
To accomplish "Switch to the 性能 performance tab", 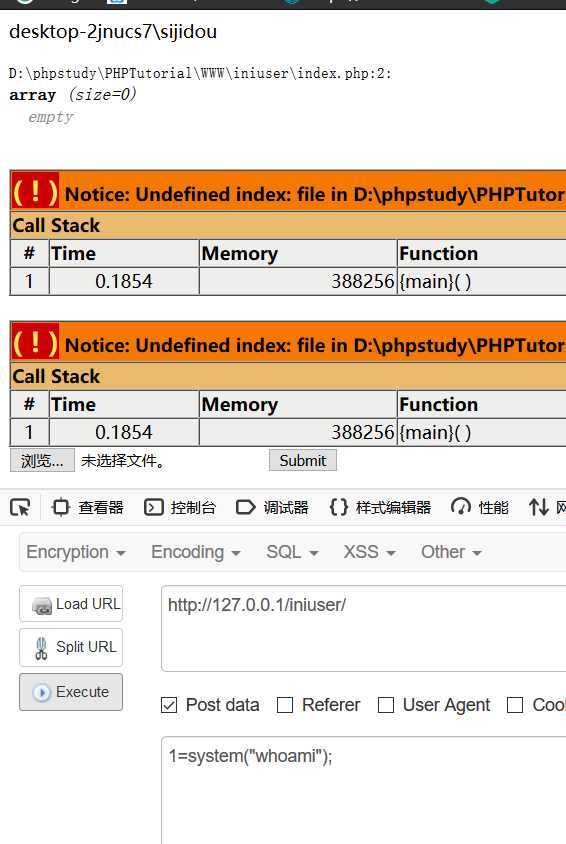I will (x=480, y=507).
